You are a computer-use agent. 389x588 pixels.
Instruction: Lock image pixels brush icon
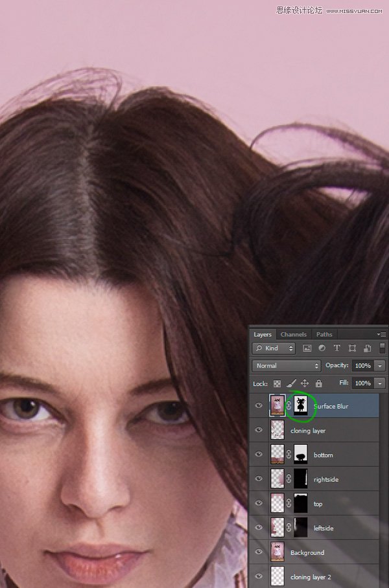tap(290, 383)
